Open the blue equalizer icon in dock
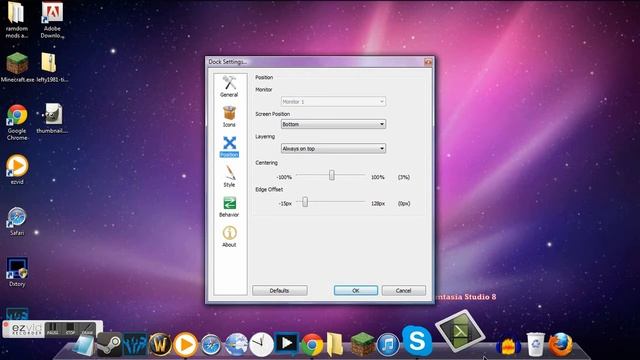Viewport: 640px width, 360px height. pyautogui.click(x=135, y=345)
